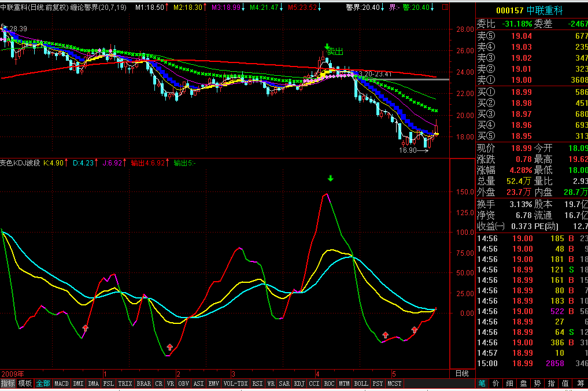Apply the KDJ indicator

(299, 383)
